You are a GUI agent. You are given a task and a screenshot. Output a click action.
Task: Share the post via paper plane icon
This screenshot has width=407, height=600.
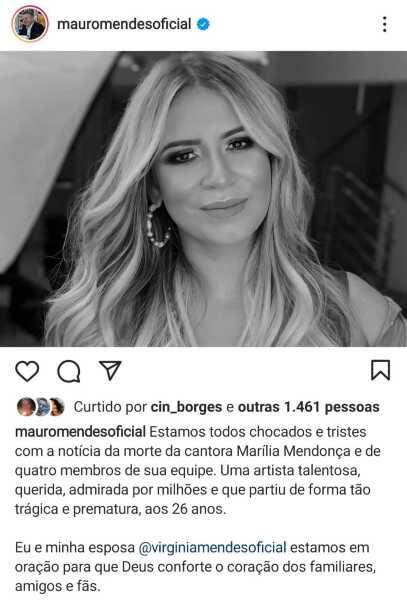110,370
